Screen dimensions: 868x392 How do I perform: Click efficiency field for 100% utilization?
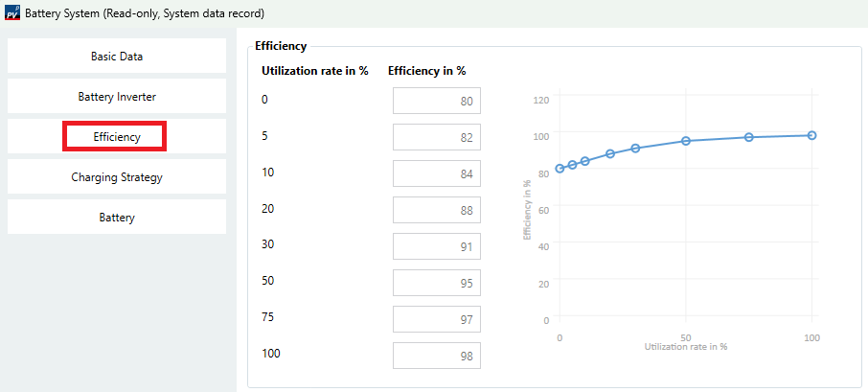click(x=437, y=356)
